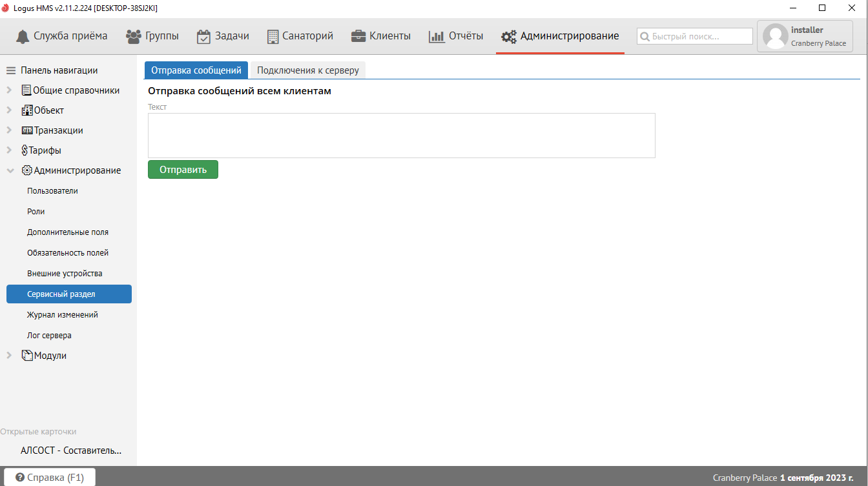Open Пользователи in the sidebar
The width and height of the screenshot is (868, 486).
[x=52, y=191]
